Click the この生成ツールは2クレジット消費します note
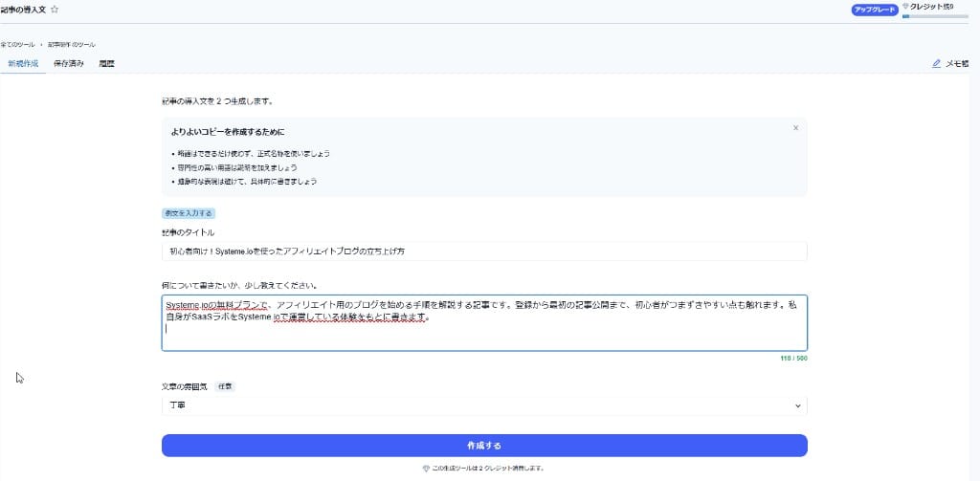The height and width of the screenshot is (481, 980). click(x=488, y=468)
